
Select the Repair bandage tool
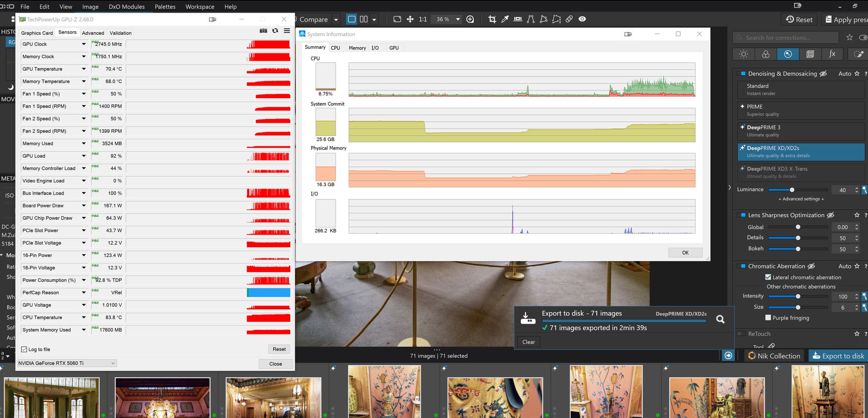point(569,19)
